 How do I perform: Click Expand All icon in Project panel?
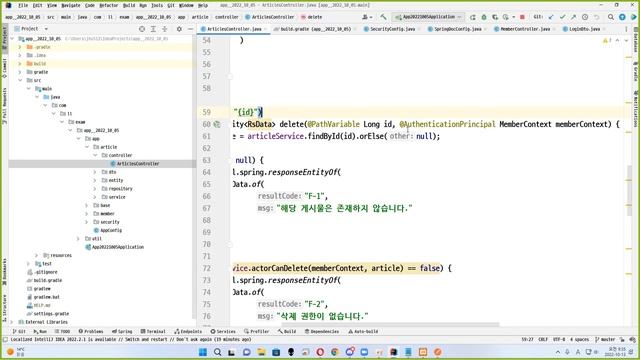(153, 29)
